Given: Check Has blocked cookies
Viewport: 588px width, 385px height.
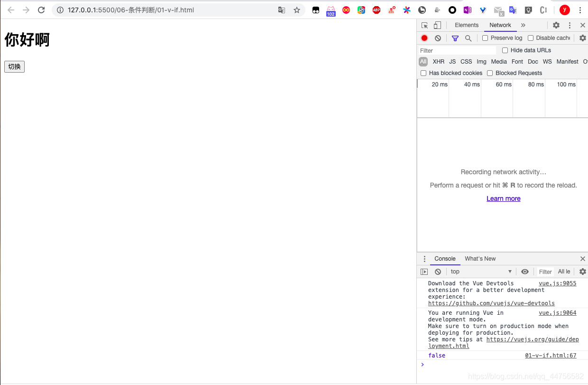Looking at the screenshot, I should pos(423,73).
